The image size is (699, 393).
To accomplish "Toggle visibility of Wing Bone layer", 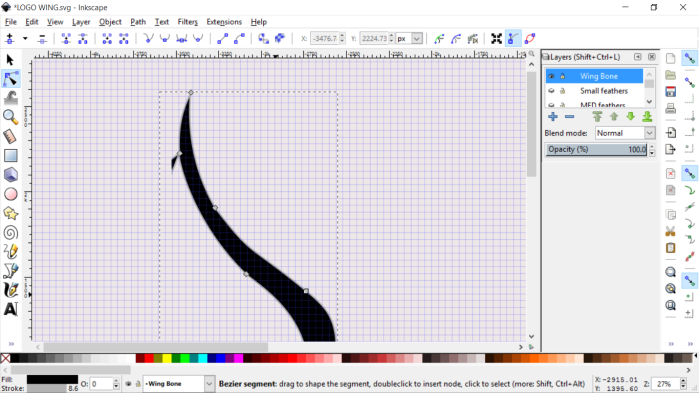I will [x=551, y=76].
